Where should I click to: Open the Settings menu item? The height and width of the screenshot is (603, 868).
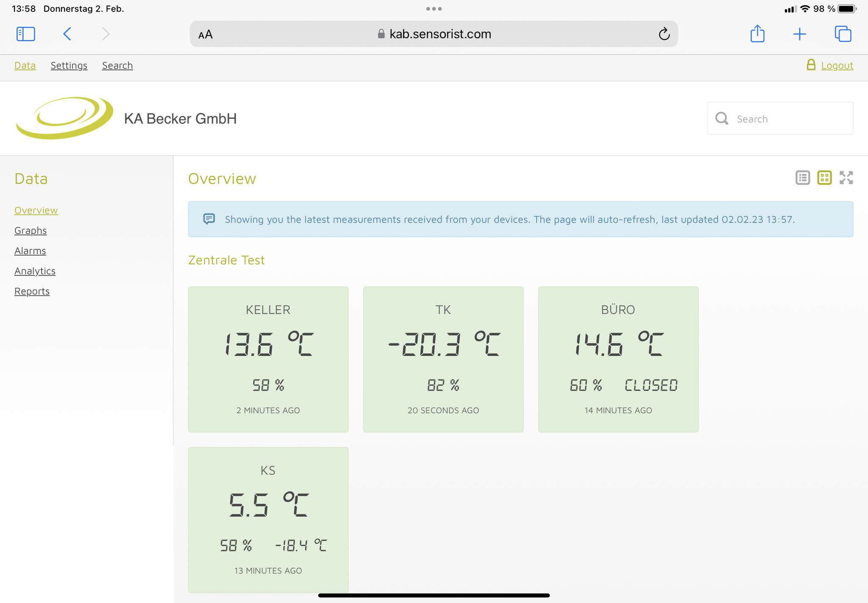[69, 66]
